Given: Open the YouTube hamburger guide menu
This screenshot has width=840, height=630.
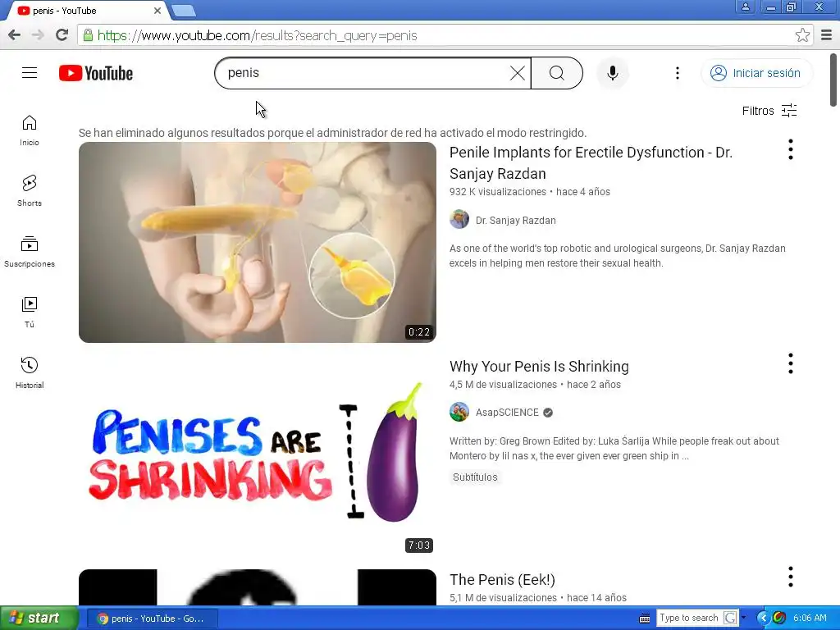Looking at the screenshot, I should (x=30, y=73).
